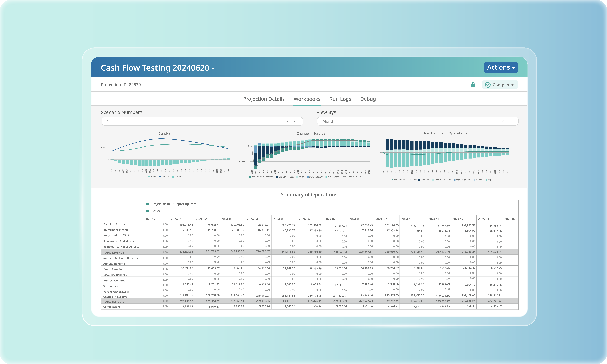This screenshot has width=607, height=364.
Task: Toggle Change in Surplus legend entry
Action: click(x=352, y=177)
